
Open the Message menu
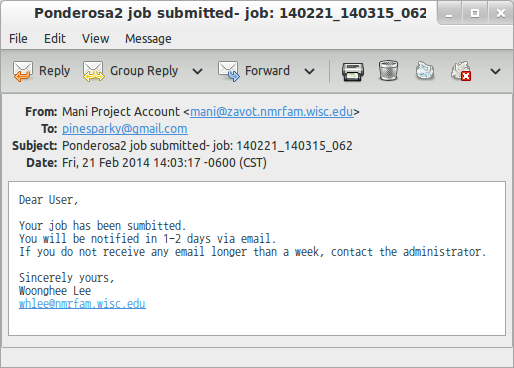(148, 39)
